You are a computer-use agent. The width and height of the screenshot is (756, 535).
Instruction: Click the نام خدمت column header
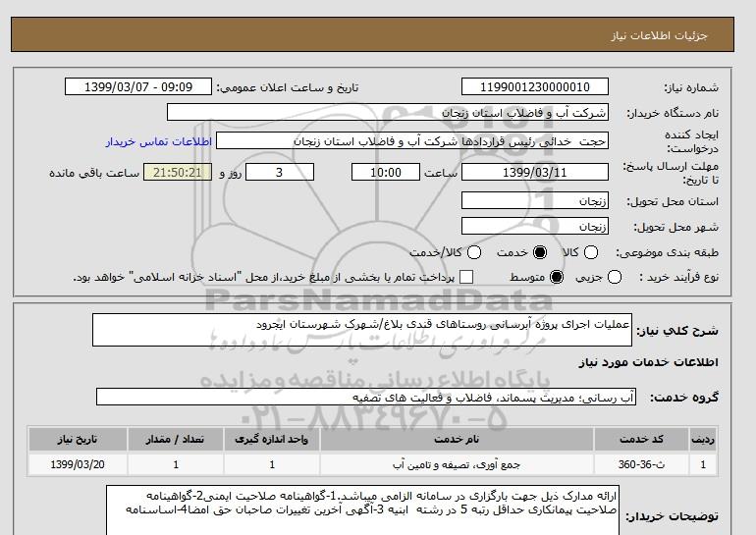pyautogui.click(x=457, y=439)
